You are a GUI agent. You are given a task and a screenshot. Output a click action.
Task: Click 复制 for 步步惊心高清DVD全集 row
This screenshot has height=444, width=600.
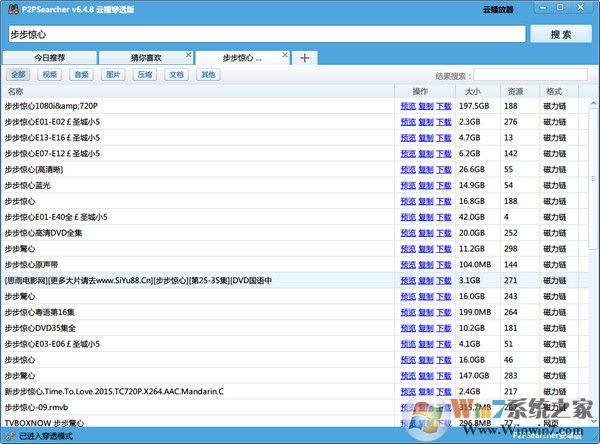point(426,233)
